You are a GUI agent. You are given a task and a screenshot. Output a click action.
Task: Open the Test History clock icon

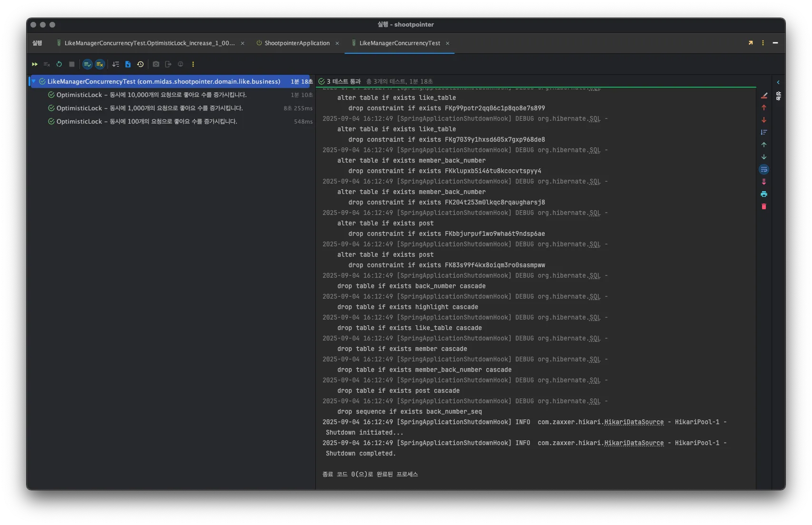[140, 64]
